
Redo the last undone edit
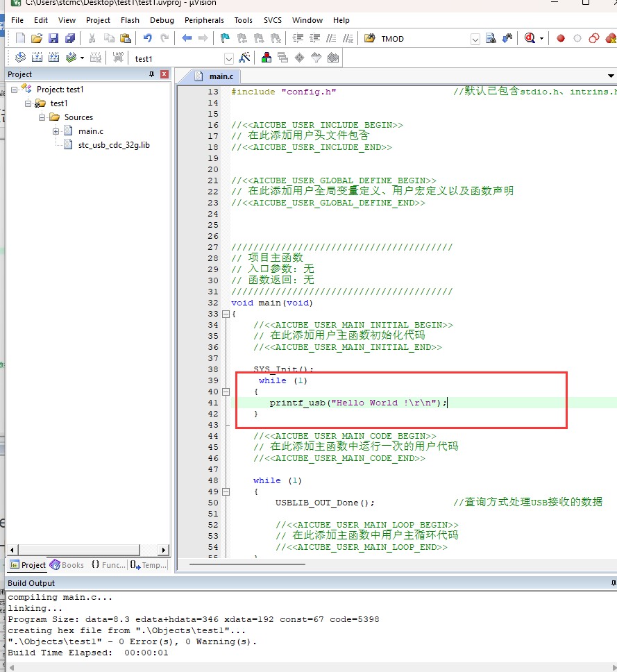pyautogui.click(x=164, y=39)
